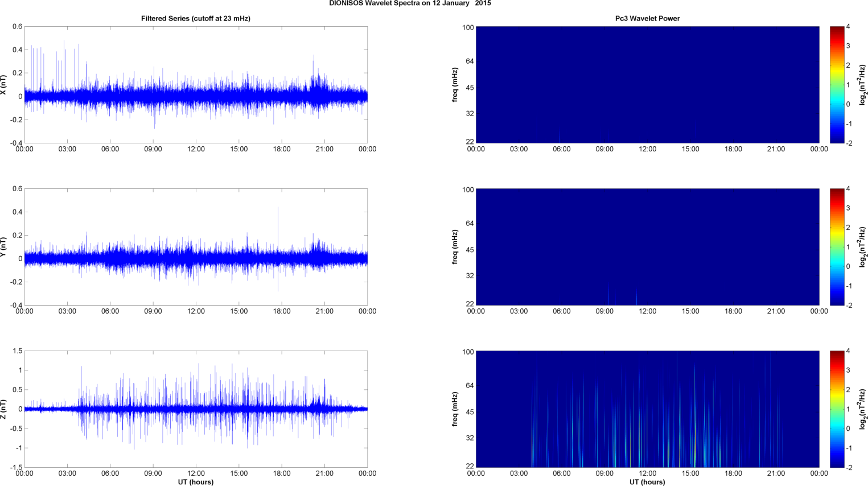
Task: Select the Pc3 Wavelet Power heading
Action: [x=647, y=18]
